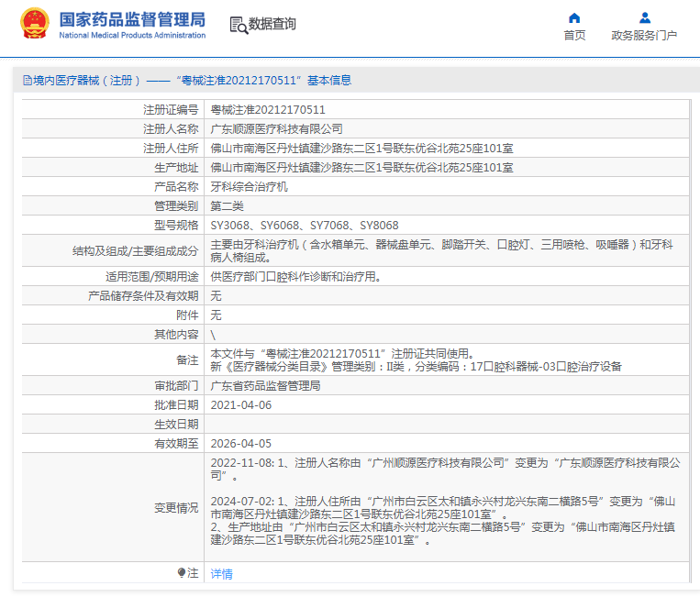
Task: Select registration number 粤械注准20212170511 cell
Action: click(268, 110)
